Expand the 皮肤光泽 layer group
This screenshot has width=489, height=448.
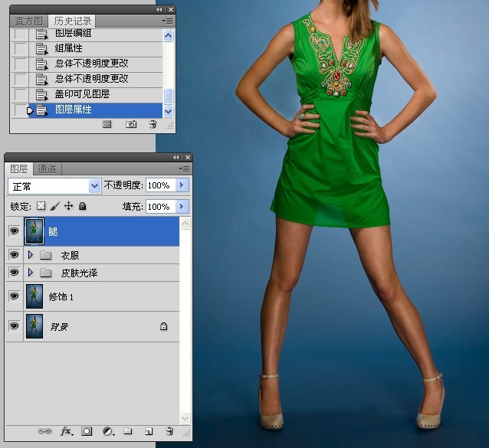pos(31,273)
